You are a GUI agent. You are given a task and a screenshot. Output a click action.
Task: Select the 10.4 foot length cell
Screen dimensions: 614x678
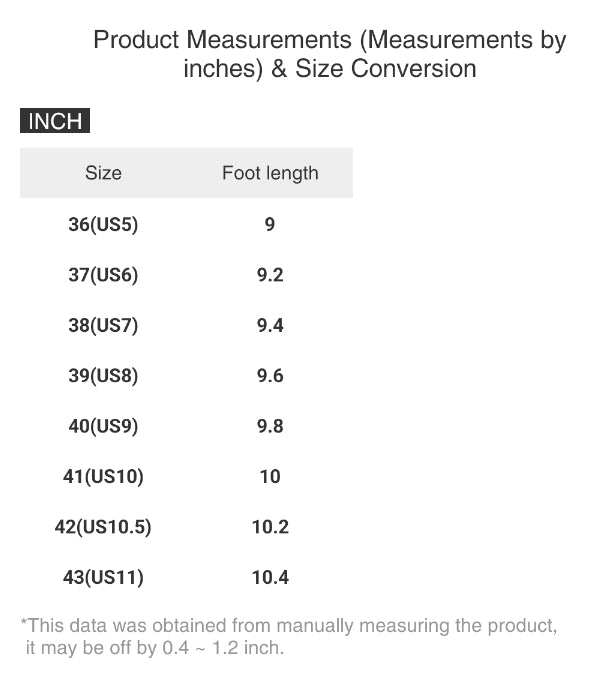coord(270,577)
